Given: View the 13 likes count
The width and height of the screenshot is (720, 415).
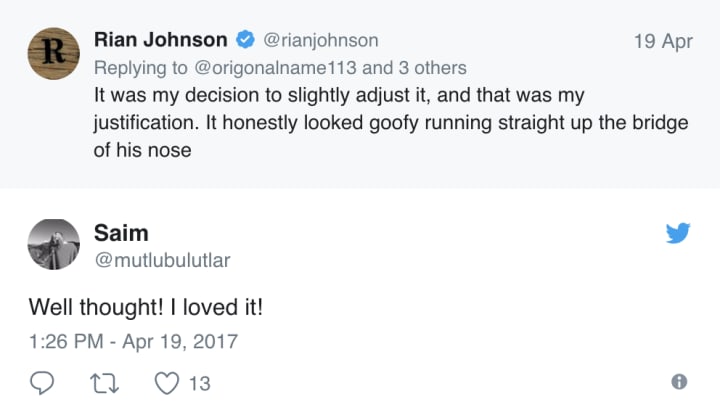Looking at the screenshot, I should (199, 383).
